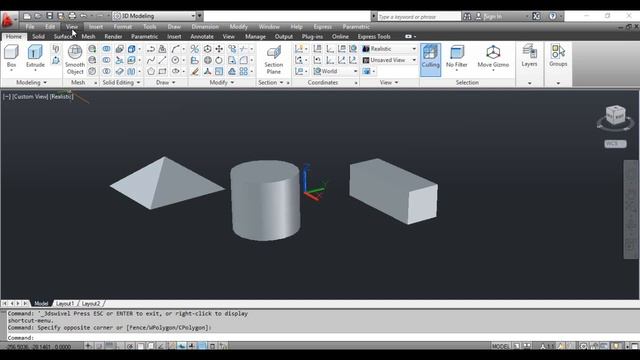This screenshot has width=640, height=360.
Task: Click the AutoCAD application menu logo
Action: [x=8, y=19]
